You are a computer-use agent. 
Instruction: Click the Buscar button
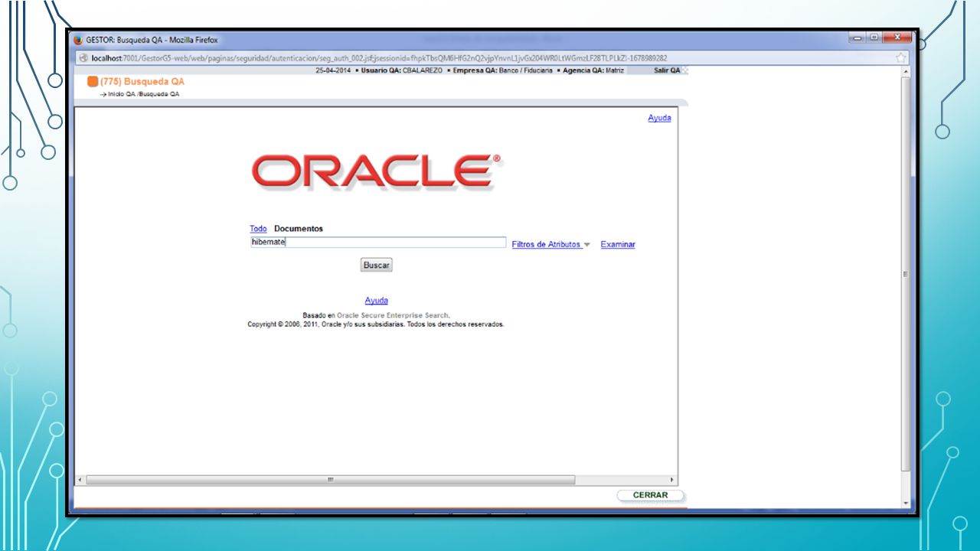pos(376,265)
